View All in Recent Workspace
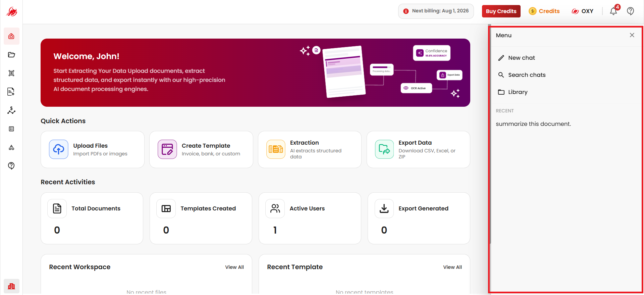 [x=234, y=267]
